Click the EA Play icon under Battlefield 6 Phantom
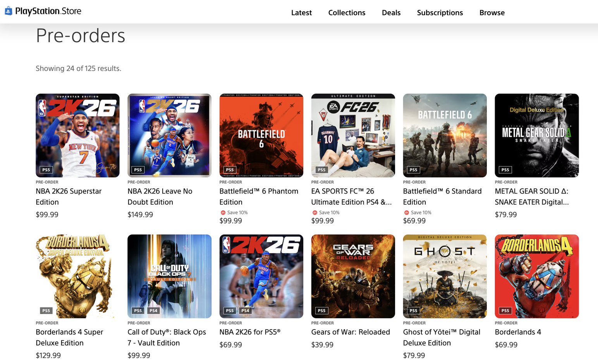This screenshot has width=598, height=364. 223,213
